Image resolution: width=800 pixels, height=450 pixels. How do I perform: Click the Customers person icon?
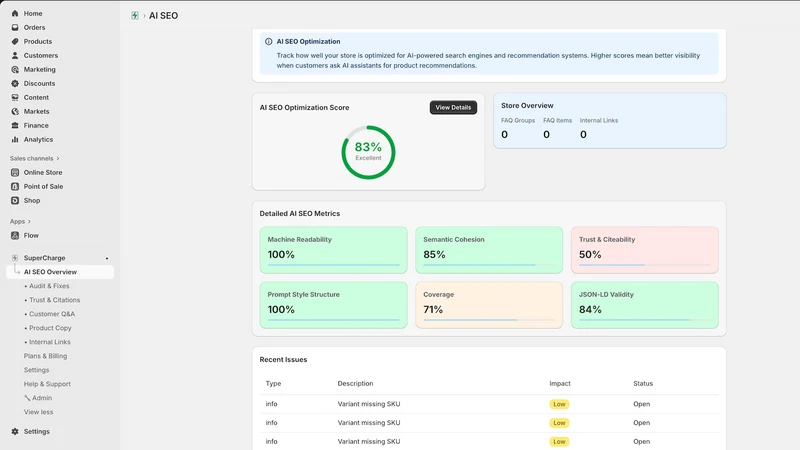[x=15, y=55]
